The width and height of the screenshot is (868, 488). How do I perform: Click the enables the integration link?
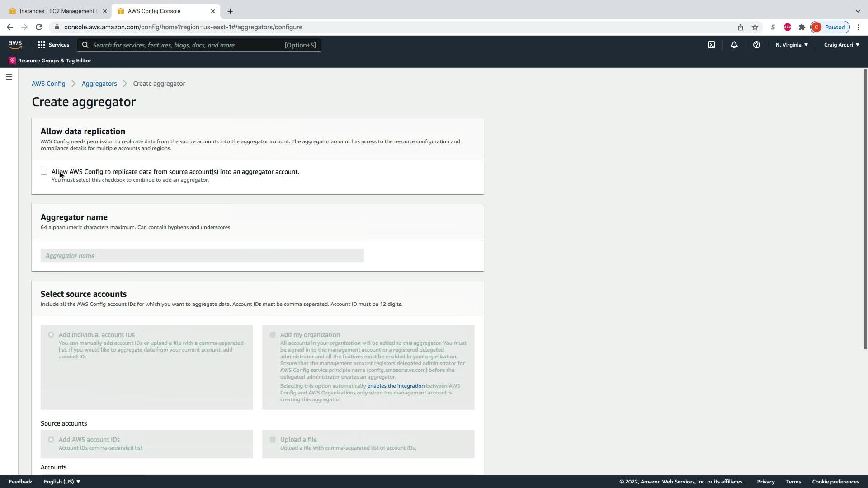(396, 386)
